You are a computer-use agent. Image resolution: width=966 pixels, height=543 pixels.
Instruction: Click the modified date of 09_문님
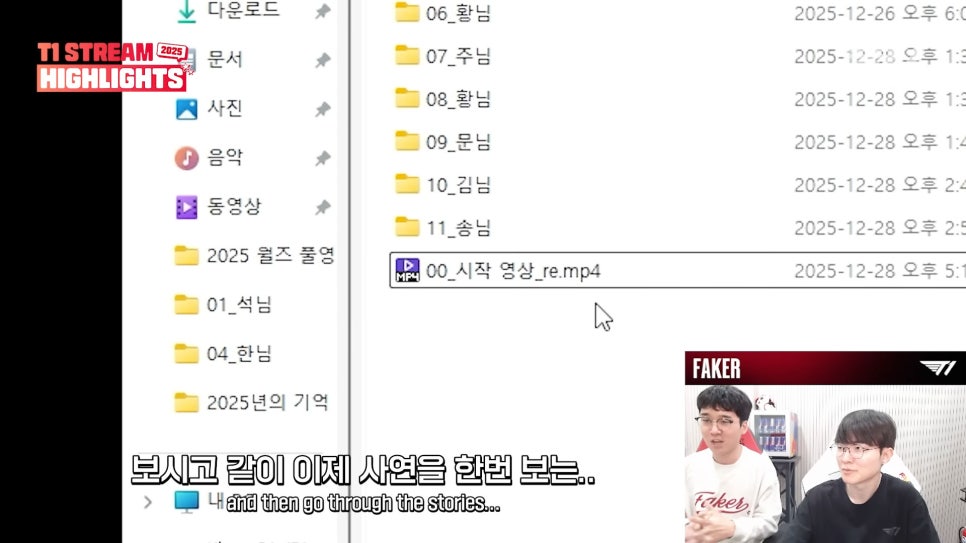pos(880,142)
